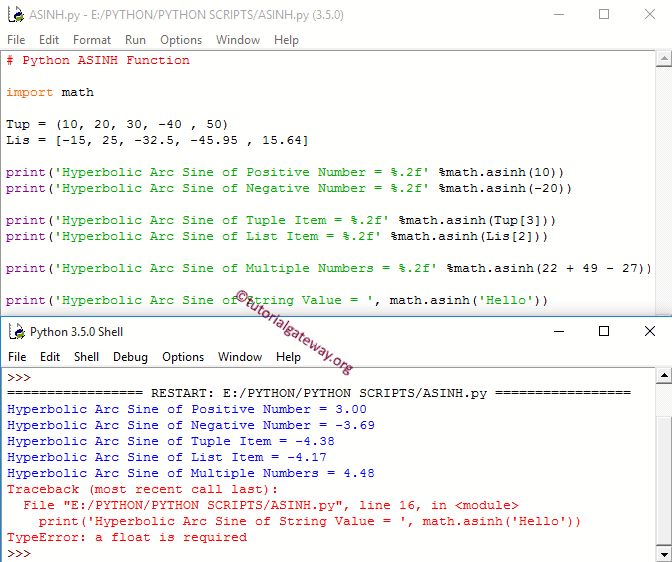Image resolution: width=672 pixels, height=562 pixels.
Task: Click the first >>> prompt above RESTART
Action: pos(19,377)
